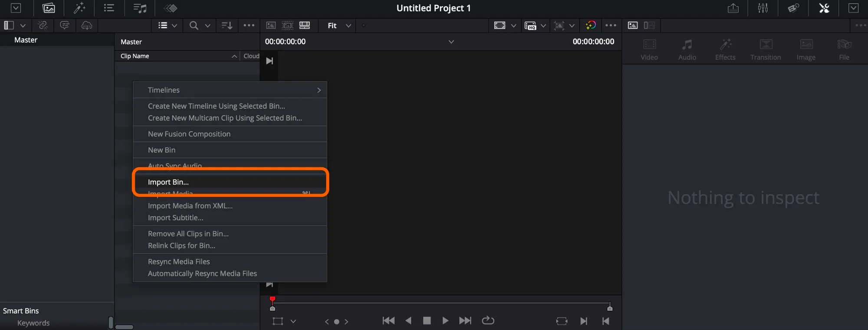Switch to Inspector Transition tab
Viewport: 868px width, 330px height.
(x=766, y=49)
